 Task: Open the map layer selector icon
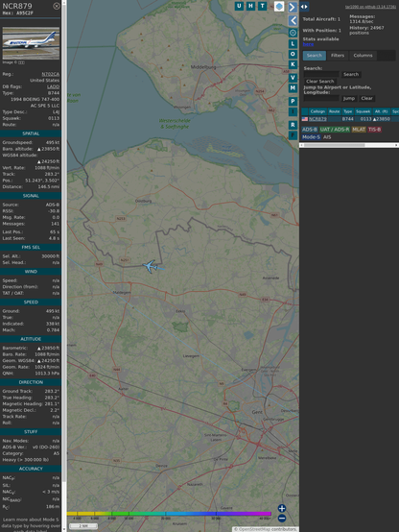279,6
